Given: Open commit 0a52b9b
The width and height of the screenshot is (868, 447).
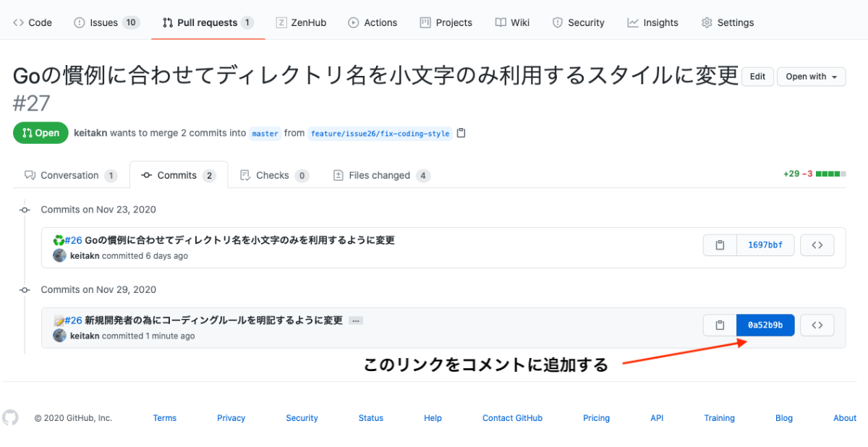Looking at the screenshot, I should [765, 325].
